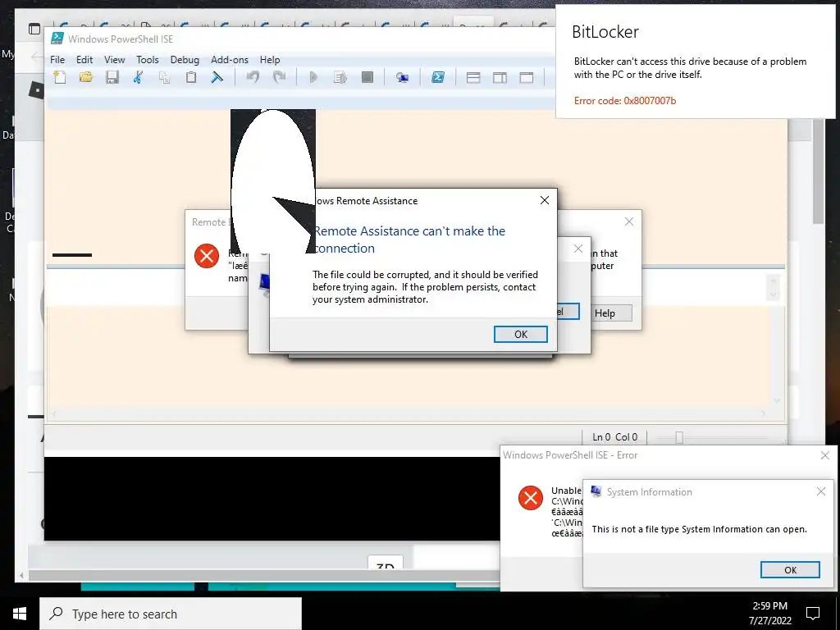
Task: Show Script Pane Maximized layout icon
Action: 527,78
